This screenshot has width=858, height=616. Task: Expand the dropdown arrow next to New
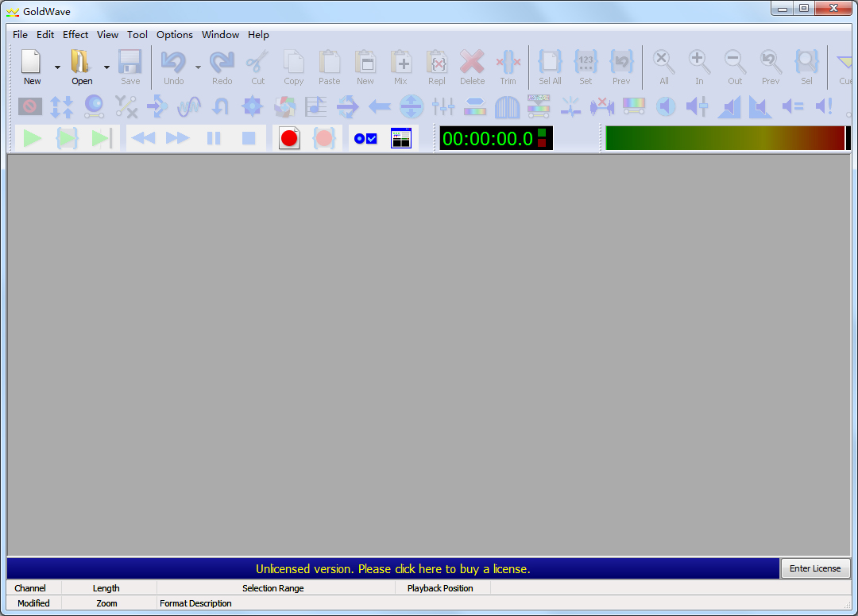point(57,67)
